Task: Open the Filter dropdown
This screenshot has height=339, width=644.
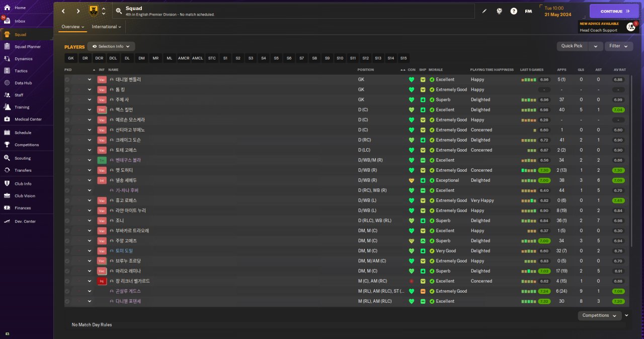Action: click(x=619, y=46)
